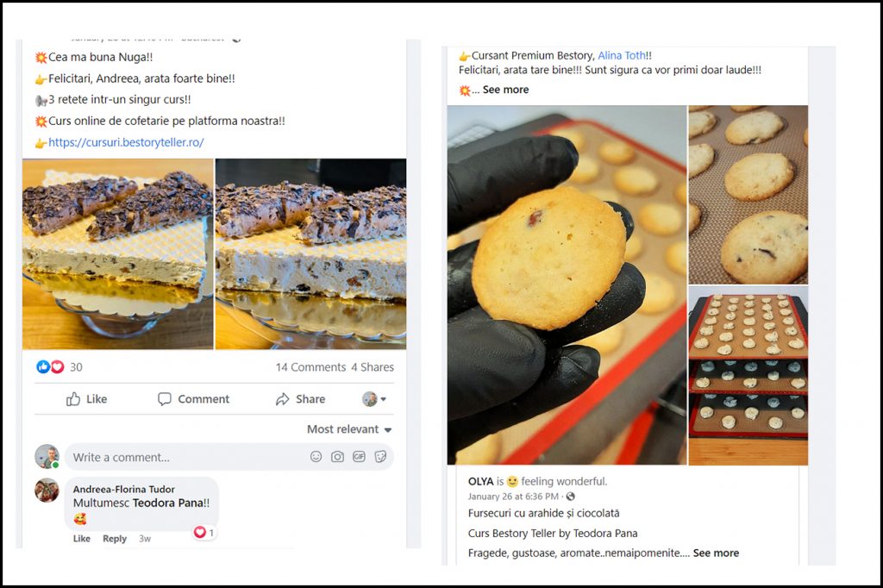Click the heart reaction on Andreea's comment
Image resolution: width=883 pixels, height=588 pixels.
click(200, 532)
